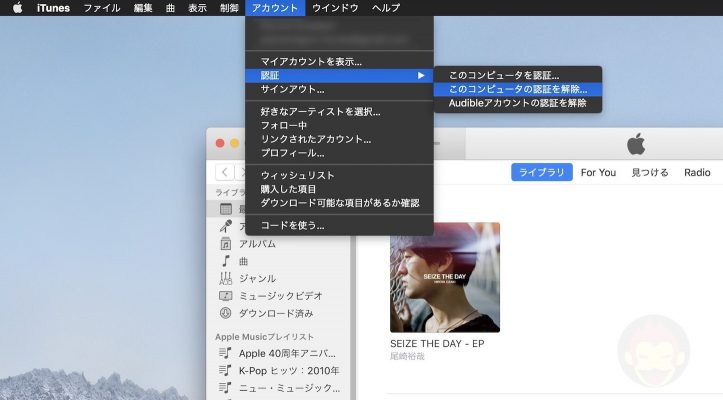Click the SEIZE THE DAY - EP title
Viewport: 723px width, 400px height.
[x=437, y=344]
